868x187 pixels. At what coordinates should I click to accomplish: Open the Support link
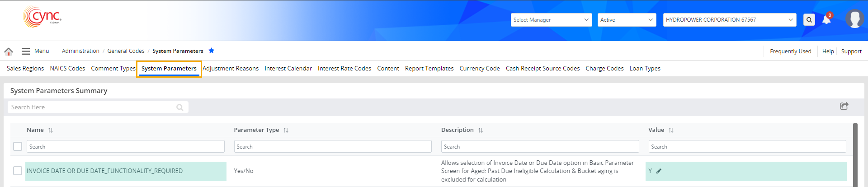pos(851,51)
